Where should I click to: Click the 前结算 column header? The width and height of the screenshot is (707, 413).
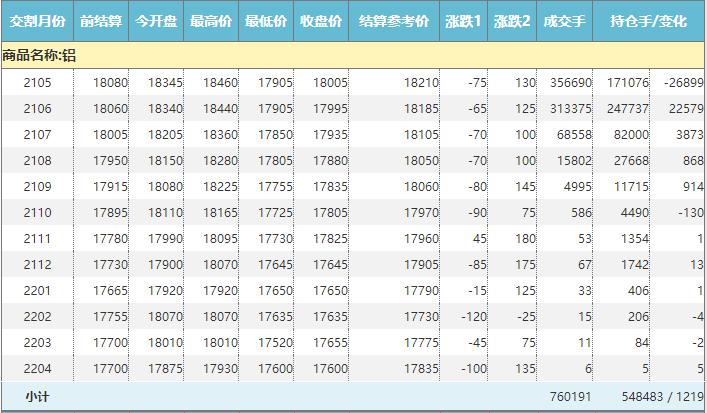tap(101, 21)
